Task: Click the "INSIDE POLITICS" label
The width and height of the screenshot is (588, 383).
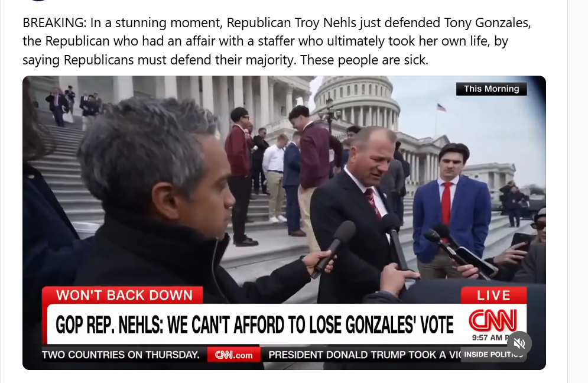Action: click(493, 355)
